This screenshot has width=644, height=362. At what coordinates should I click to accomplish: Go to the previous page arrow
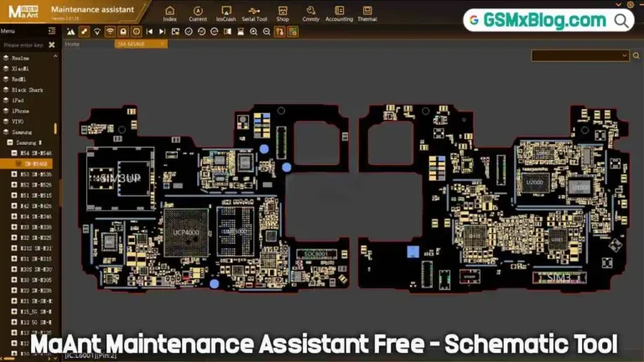149,32
